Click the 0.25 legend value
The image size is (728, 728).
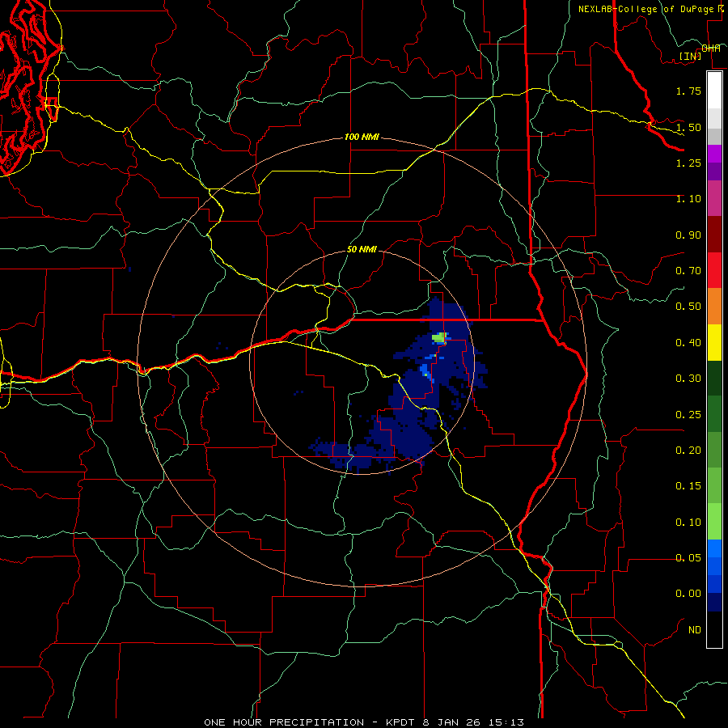(x=688, y=415)
